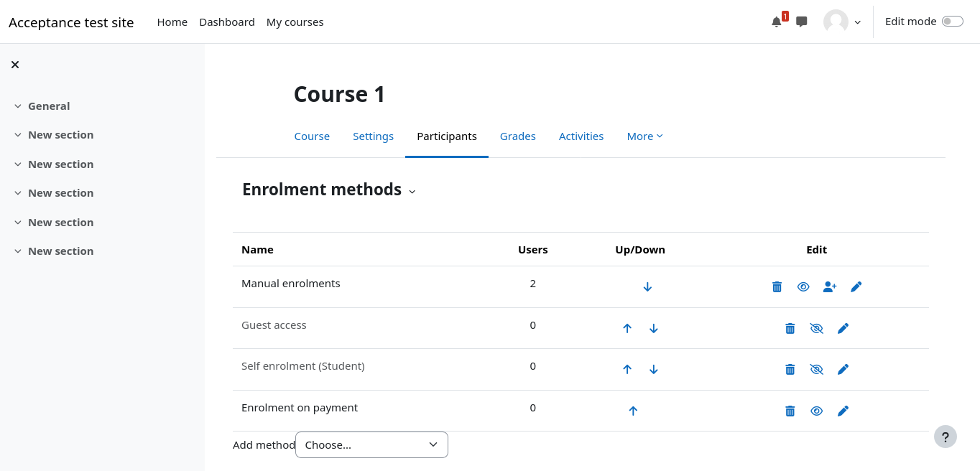Screen dimensions: 980x471
Task: Open the notifications bell
Action: pos(777,22)
